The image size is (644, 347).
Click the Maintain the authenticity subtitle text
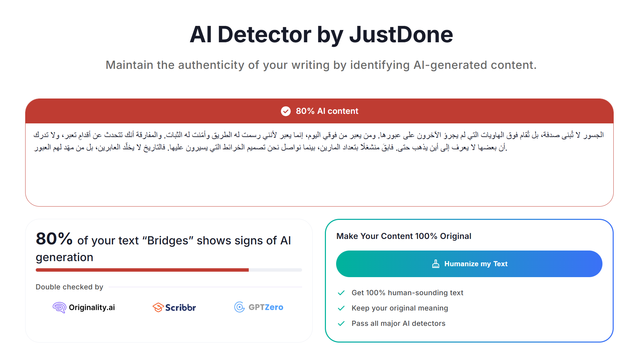pyautogui.click(x=321, y=65)
